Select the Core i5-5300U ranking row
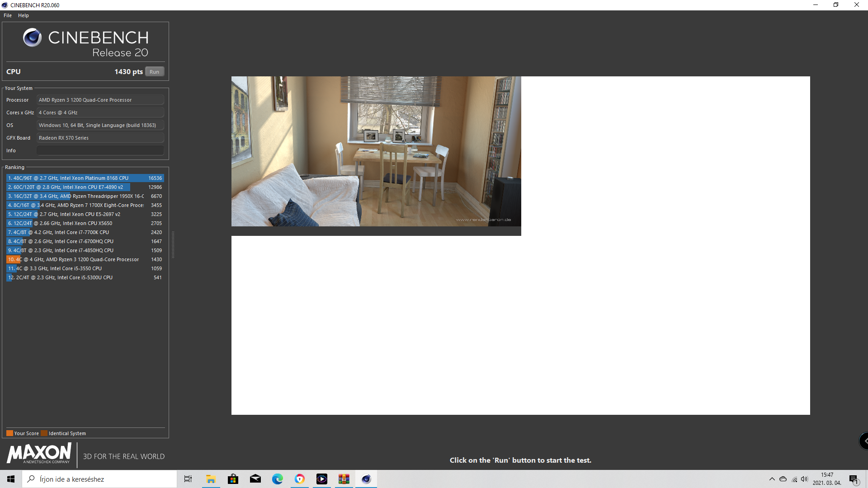 tap(85, 277)
